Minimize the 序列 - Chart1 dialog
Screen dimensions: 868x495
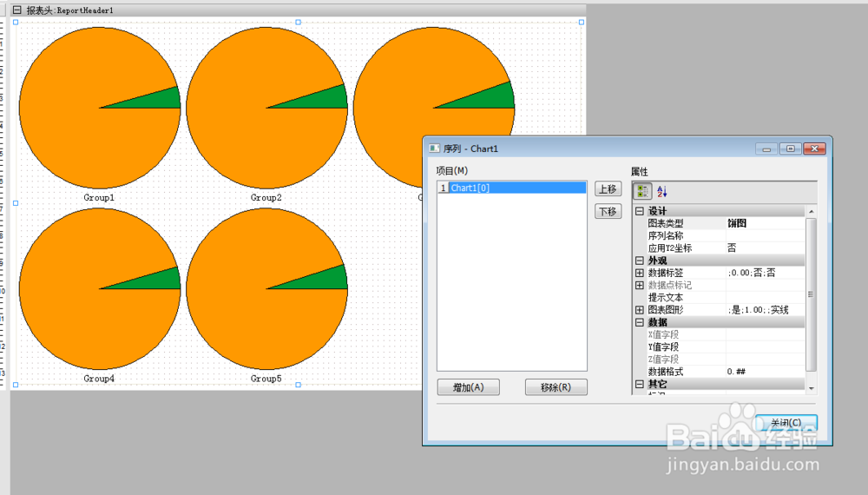pos(766,148)
